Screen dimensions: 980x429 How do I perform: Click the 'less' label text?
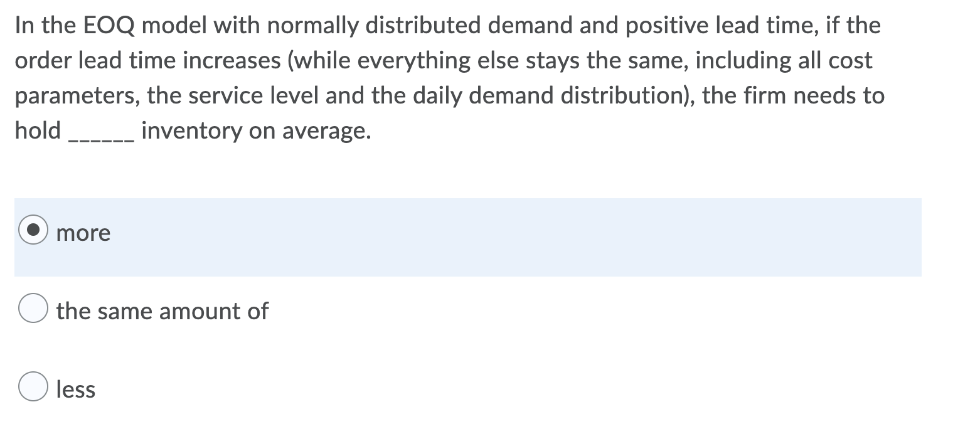75,389
